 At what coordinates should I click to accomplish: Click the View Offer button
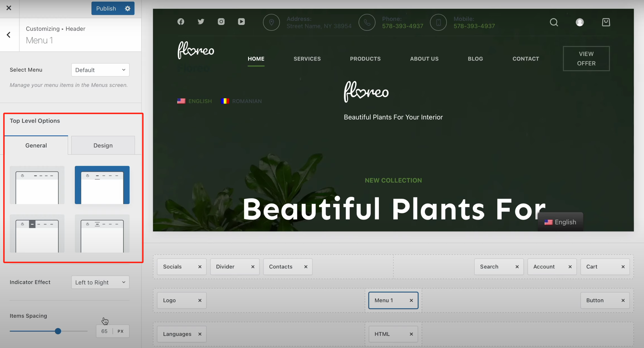coord(586,58)
